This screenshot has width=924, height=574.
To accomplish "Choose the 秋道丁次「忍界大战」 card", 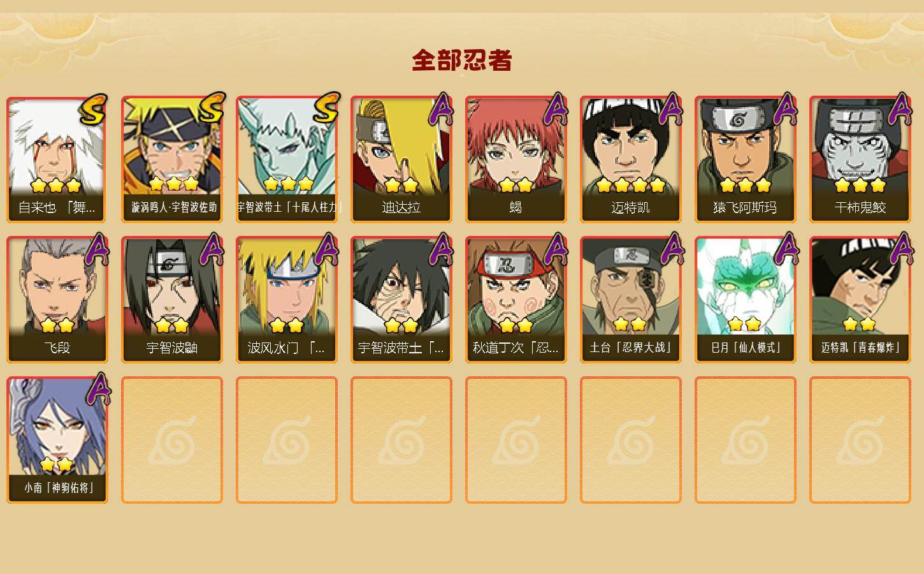I will [516, 300].
